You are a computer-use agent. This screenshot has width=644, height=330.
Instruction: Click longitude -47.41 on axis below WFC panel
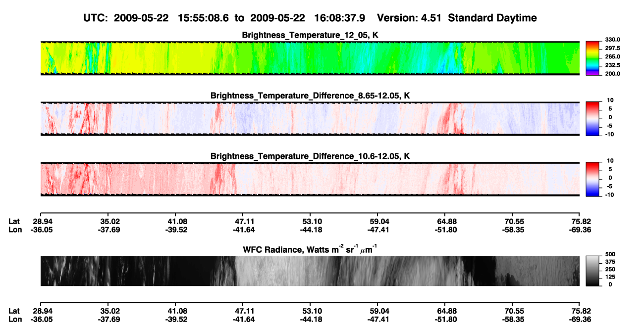(378, 319)
